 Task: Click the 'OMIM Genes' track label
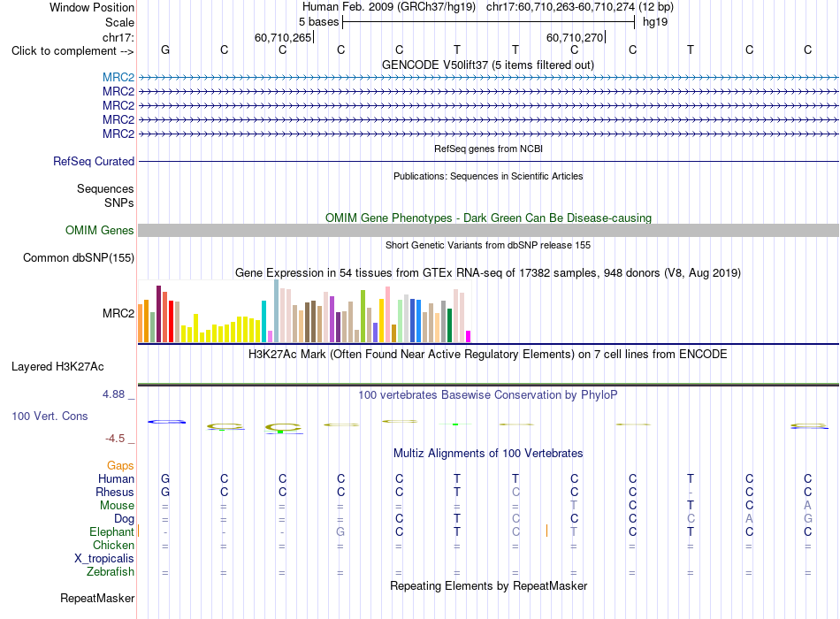[100, 231]
